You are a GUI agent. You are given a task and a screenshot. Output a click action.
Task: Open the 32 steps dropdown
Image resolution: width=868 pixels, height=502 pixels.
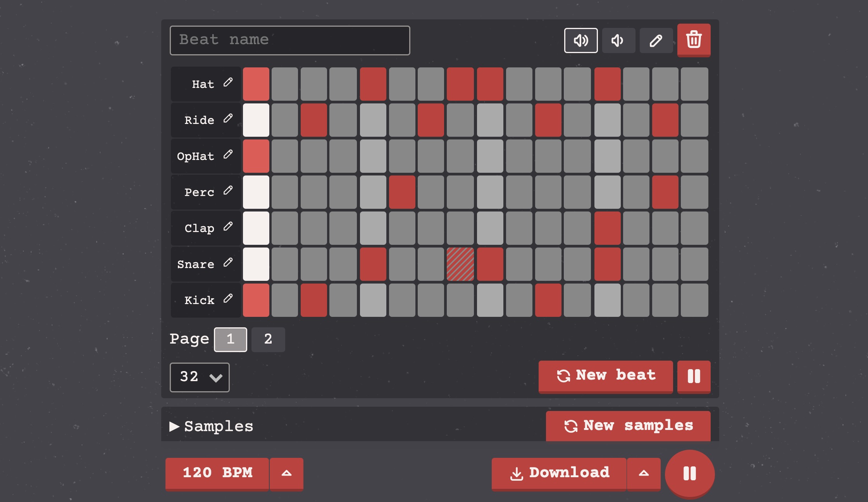[x=200, y=377]
